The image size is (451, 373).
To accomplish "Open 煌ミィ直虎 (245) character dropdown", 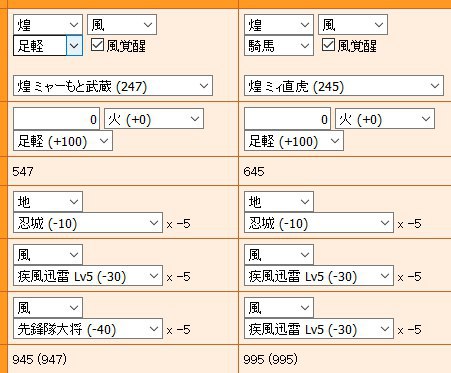I will pyautogui.click(x=344, y=86).
